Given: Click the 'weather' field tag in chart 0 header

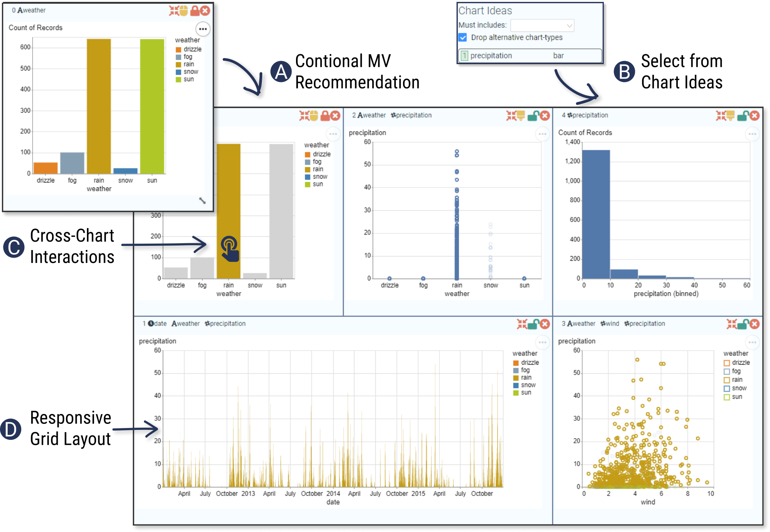Looking at the screenshot, I should pyautogui.click(x=31, y=10).
